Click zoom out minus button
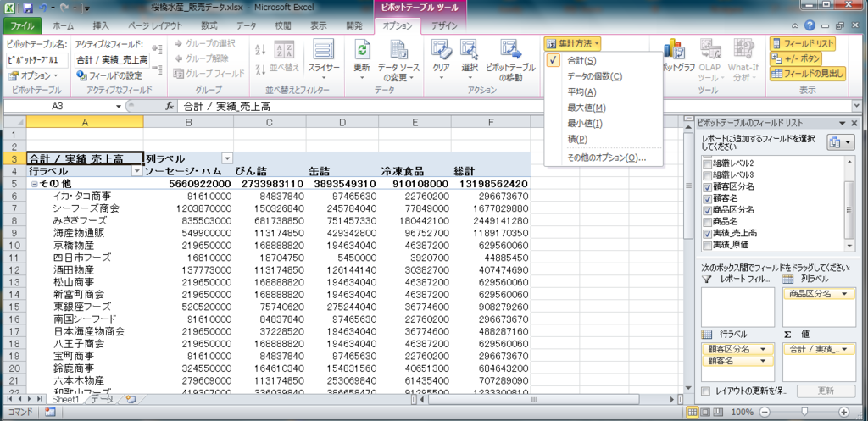 (x=765, y=413)
